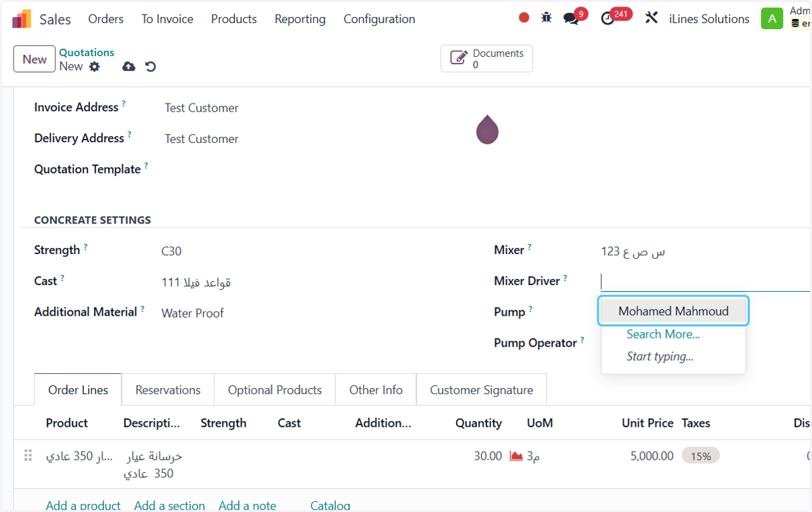Image resolution: width=812 pixels, height=512 pixels.
Task: Click the red recording dot icon
Action: click(x=524, y=18)
